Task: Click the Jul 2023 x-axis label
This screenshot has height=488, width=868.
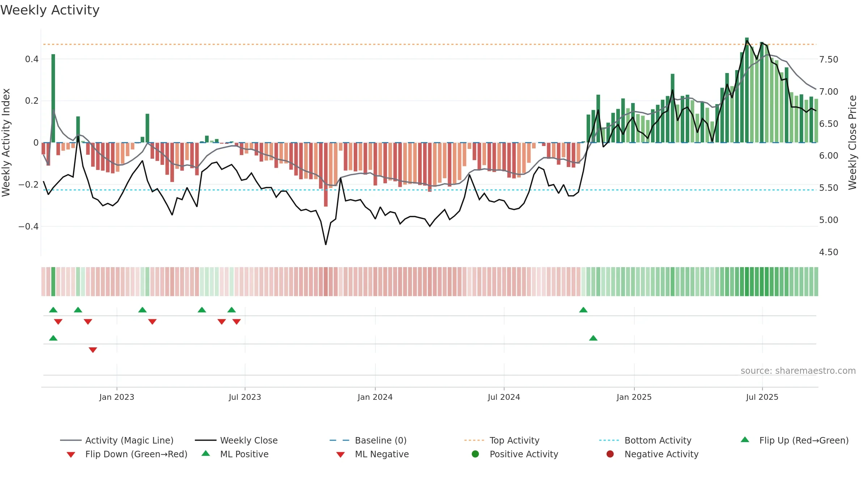Action: pos(245,397)
